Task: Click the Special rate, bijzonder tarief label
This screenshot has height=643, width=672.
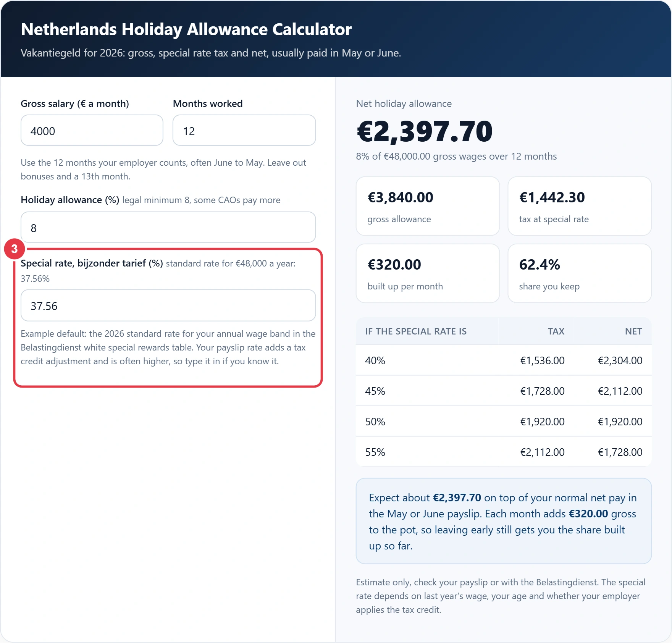Action: (92, 263)
